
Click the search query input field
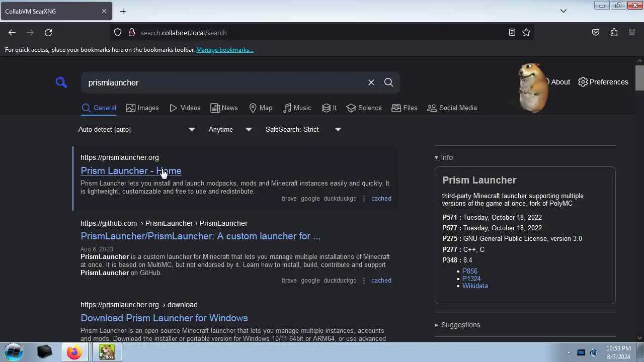pyautogui.click(x=224, y=82)
